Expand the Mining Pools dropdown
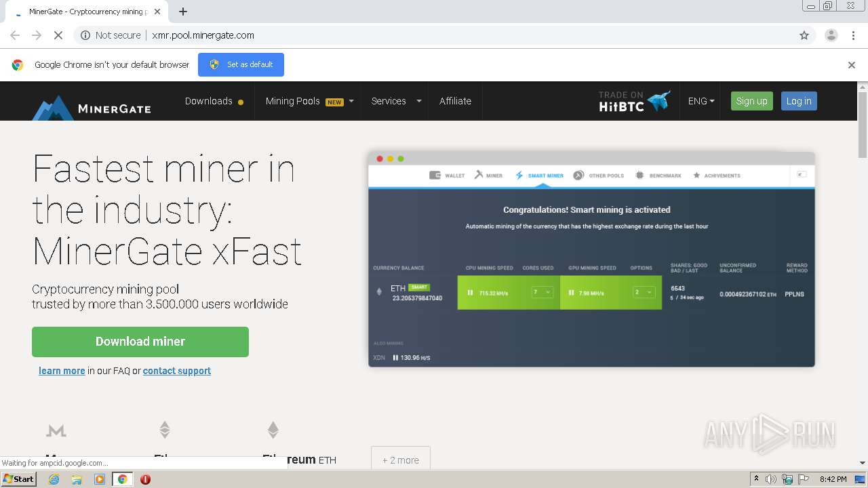 tap(309, 101)
